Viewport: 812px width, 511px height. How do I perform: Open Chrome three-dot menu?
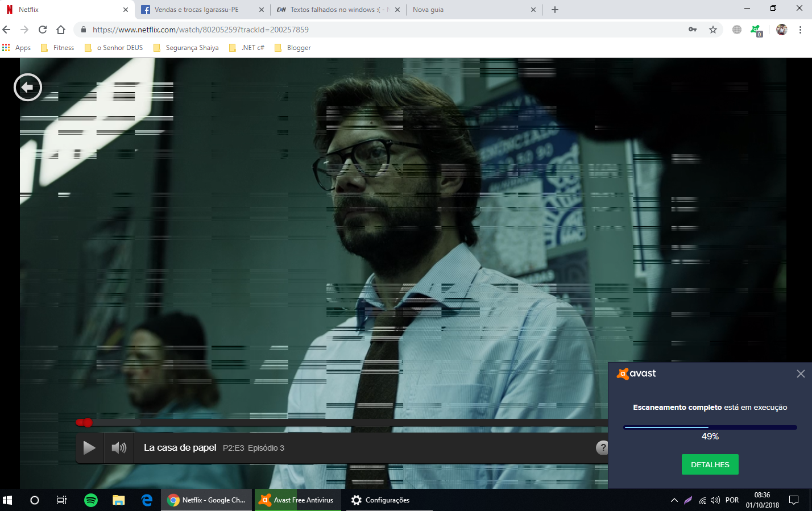pyautogui.click(x=801, y=30)
